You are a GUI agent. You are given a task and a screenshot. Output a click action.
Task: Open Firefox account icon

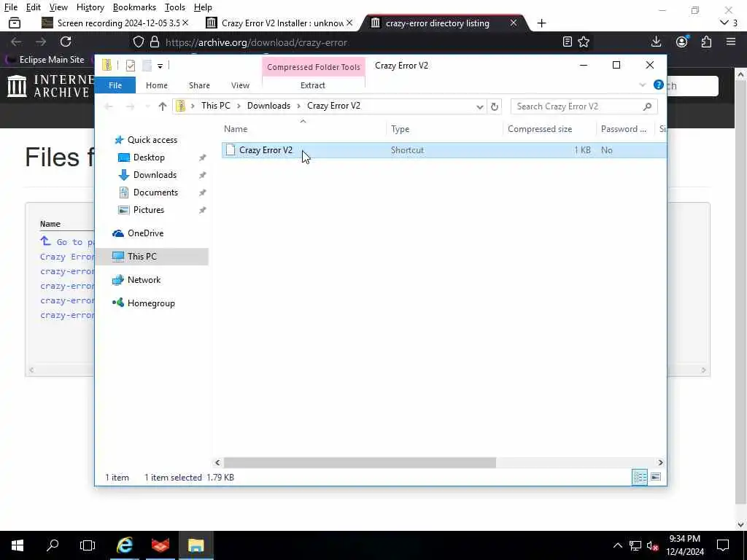pos(682,42)
